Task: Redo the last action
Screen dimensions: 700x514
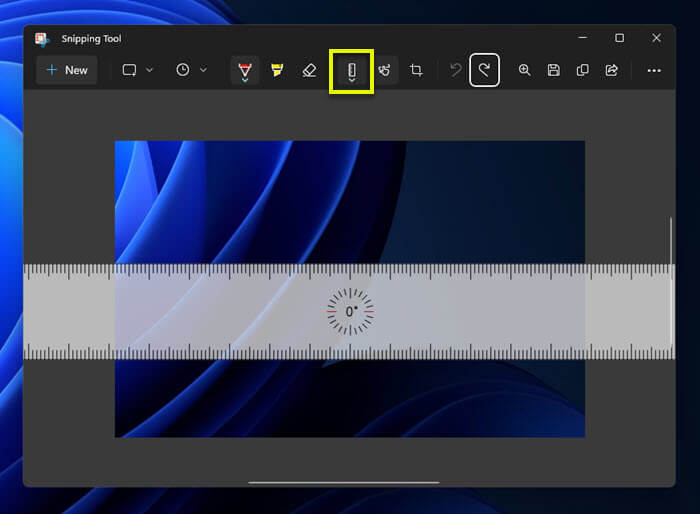Action: [484, 70]
